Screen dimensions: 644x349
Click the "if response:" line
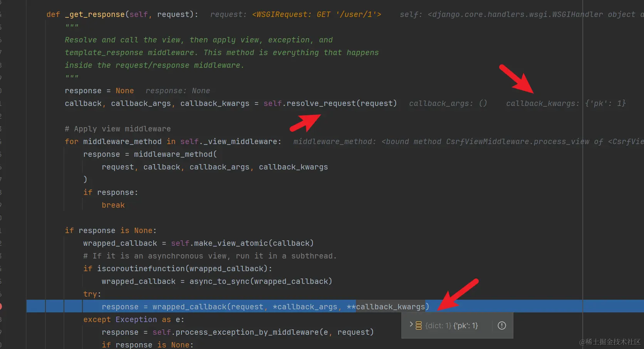tap(111, 192)
